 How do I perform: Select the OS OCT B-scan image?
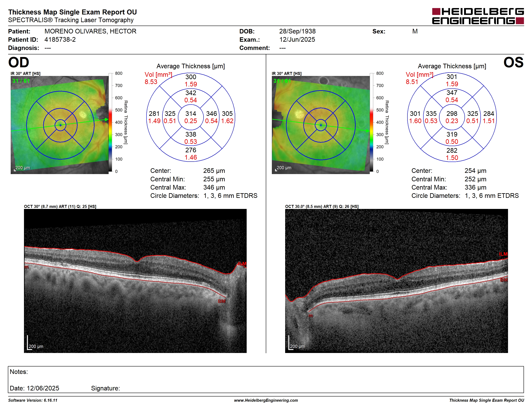pos(396,281)
